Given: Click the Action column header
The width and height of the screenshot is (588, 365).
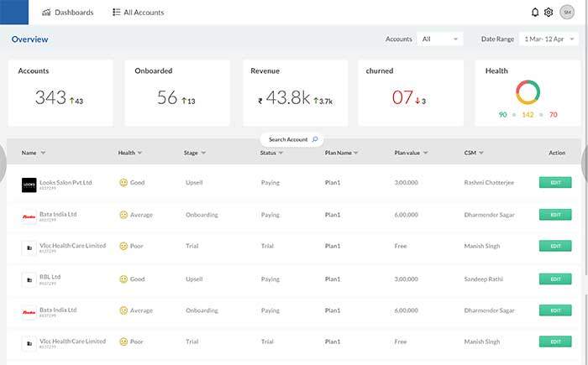Looking at the screenshot, I should [x=557, y=153].
